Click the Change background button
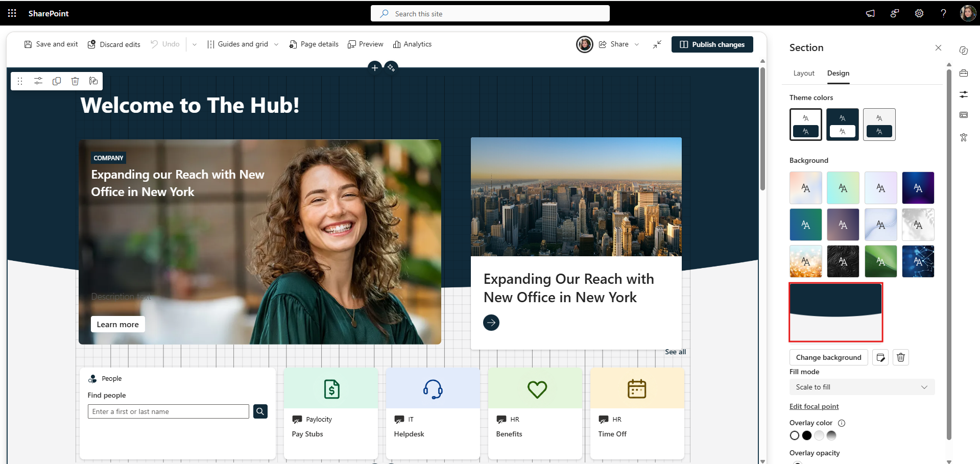980x464 pixels. (x=828, y=357)
